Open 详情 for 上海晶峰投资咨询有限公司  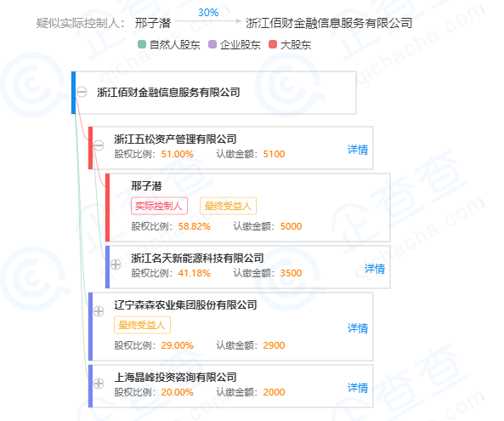click(358, 388)
